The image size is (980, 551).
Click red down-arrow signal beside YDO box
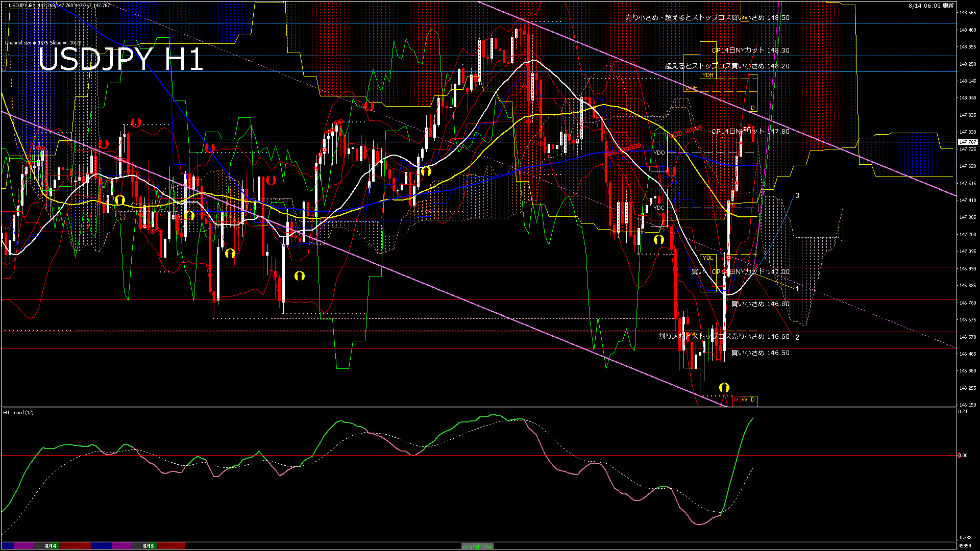click(x=671, y=172)
